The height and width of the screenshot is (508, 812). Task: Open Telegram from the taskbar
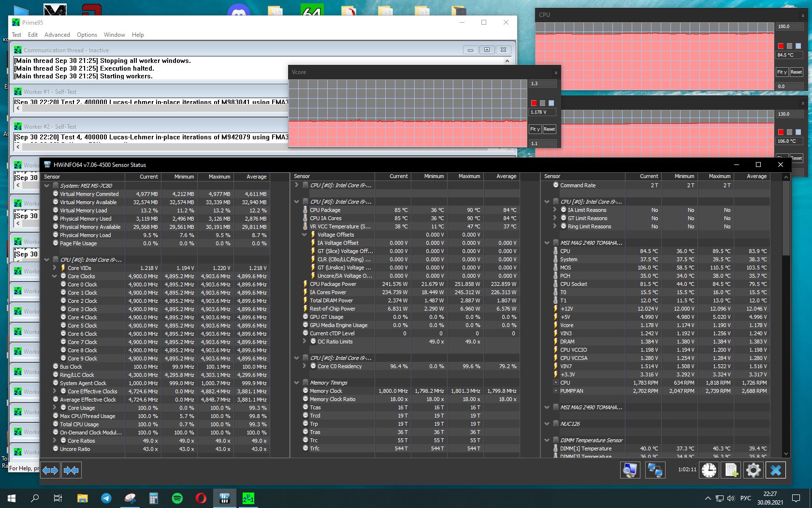[x=106, y=498]
